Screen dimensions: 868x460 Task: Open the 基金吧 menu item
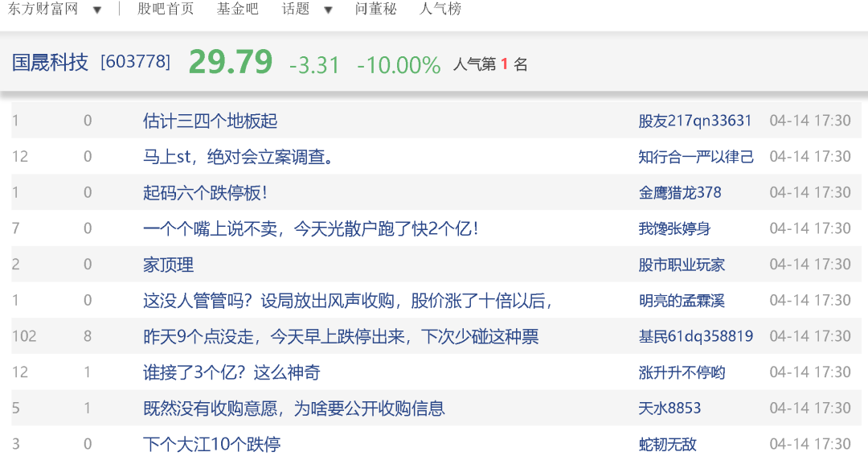tap(237, 9)
